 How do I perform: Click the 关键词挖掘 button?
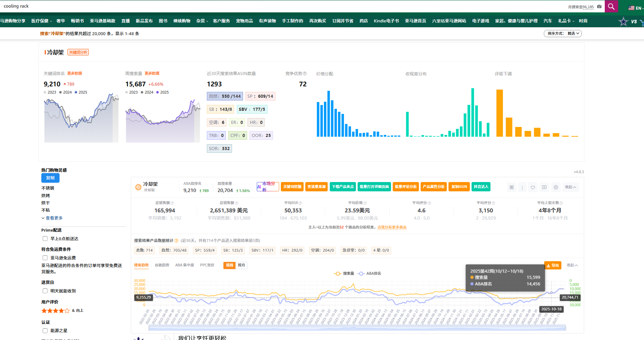[292, 187]
